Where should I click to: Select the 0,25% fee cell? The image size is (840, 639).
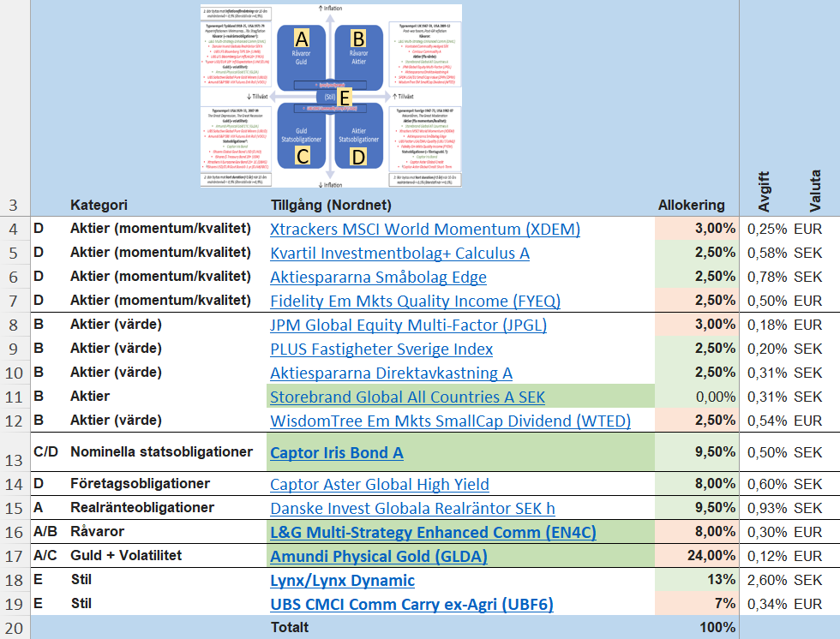tap(767, 229)
